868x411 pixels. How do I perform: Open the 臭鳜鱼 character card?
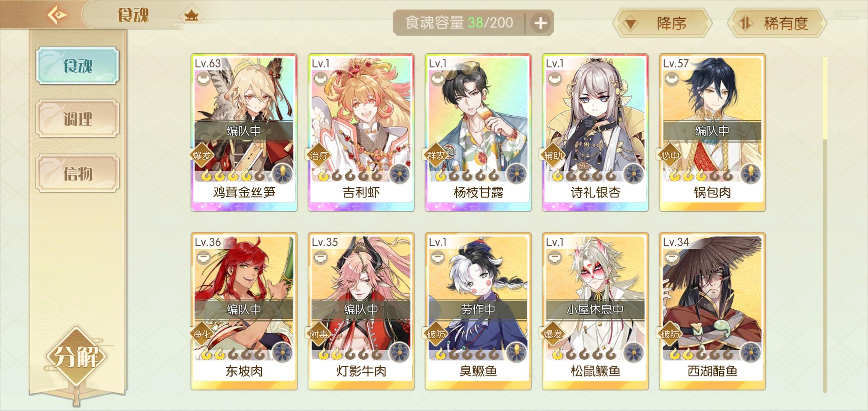[x=478, y=311]
